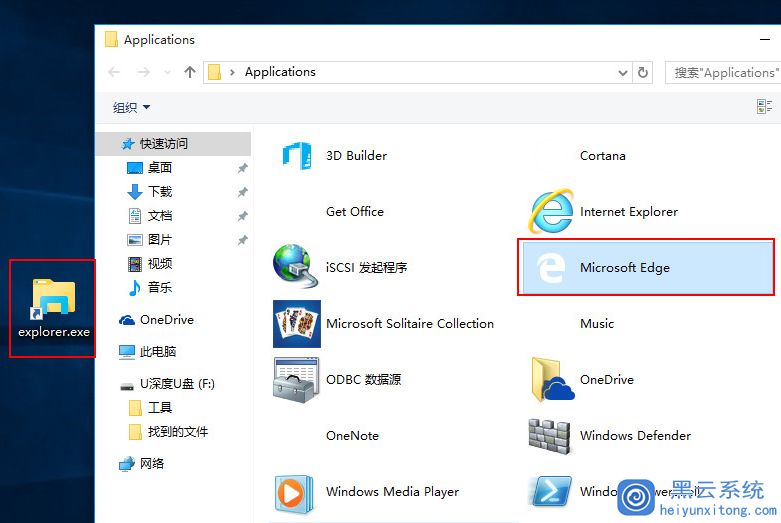
Task: Go up one folder level
Action: pyautogui.click(x=190, y=72)
